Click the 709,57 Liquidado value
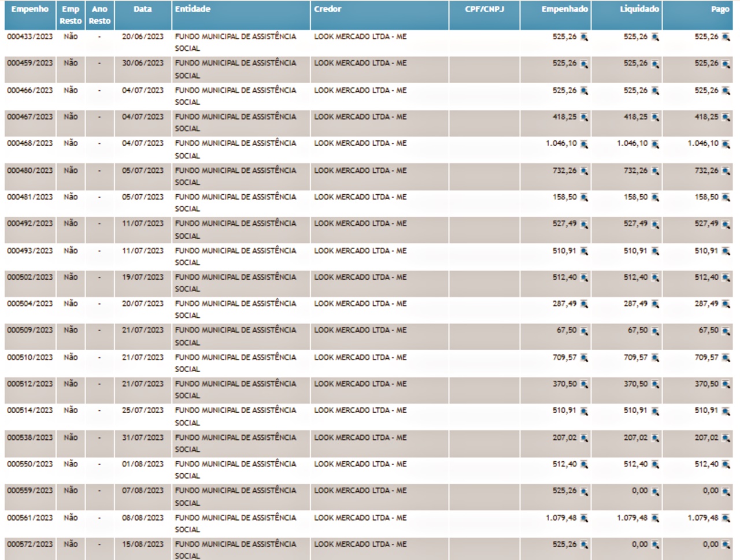The image size is (740, 560). tap(635, 358)
